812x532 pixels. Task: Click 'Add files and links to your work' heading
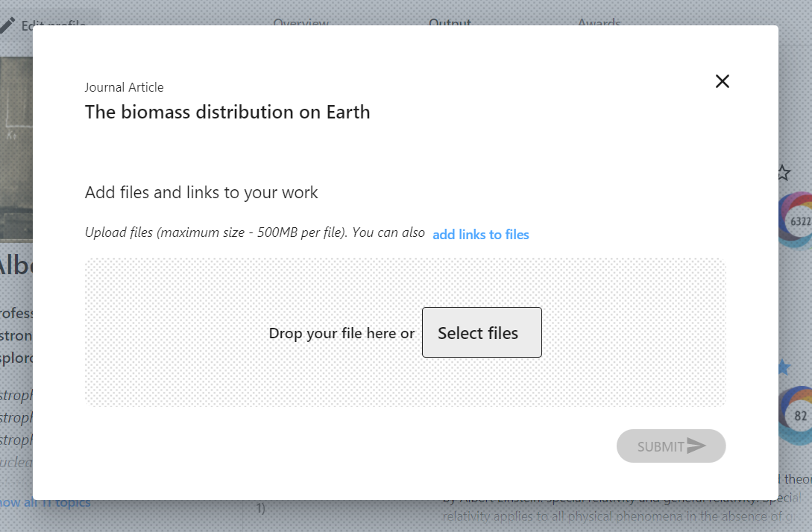tap(201, 192)
